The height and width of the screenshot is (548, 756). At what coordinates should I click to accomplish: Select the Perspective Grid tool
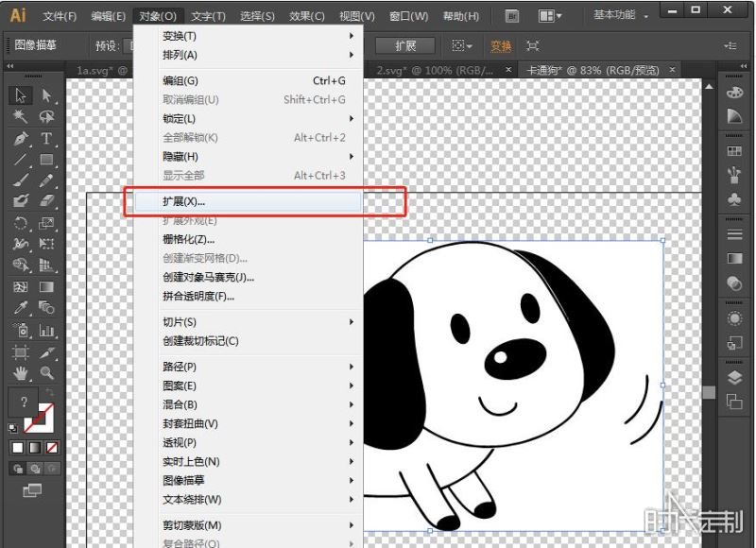(46, 265)
